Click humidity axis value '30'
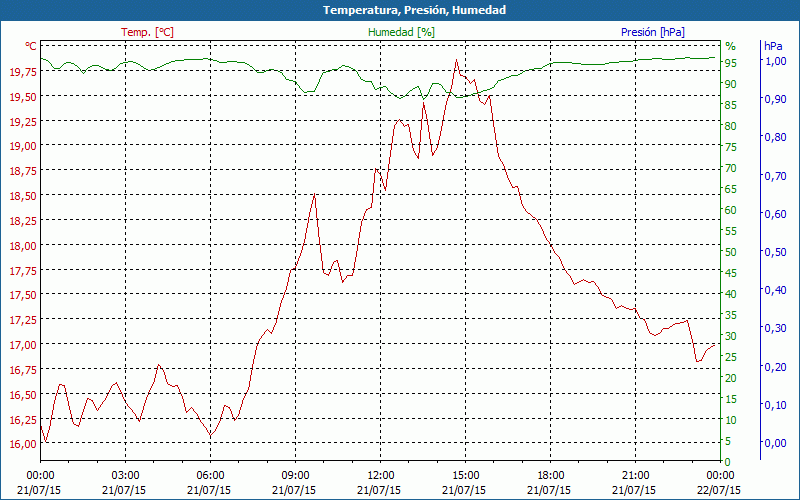The height and width of the screenshot is (500, 800). [x=731, y=336]
